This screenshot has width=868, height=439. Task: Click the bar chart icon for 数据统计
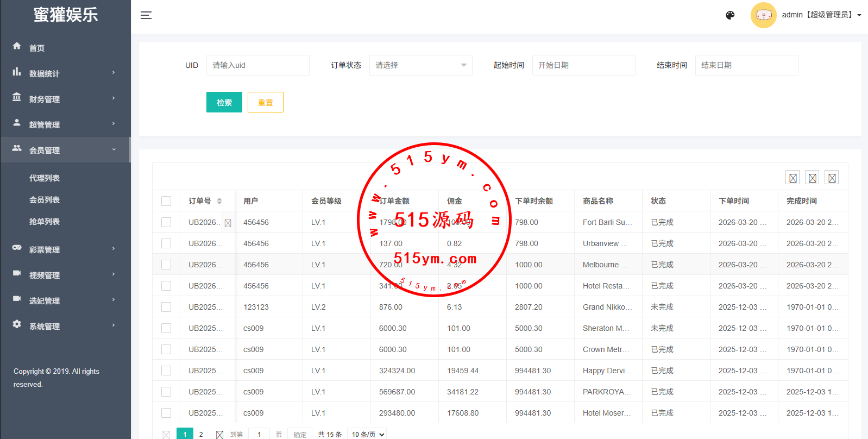[x=17, y=72]
